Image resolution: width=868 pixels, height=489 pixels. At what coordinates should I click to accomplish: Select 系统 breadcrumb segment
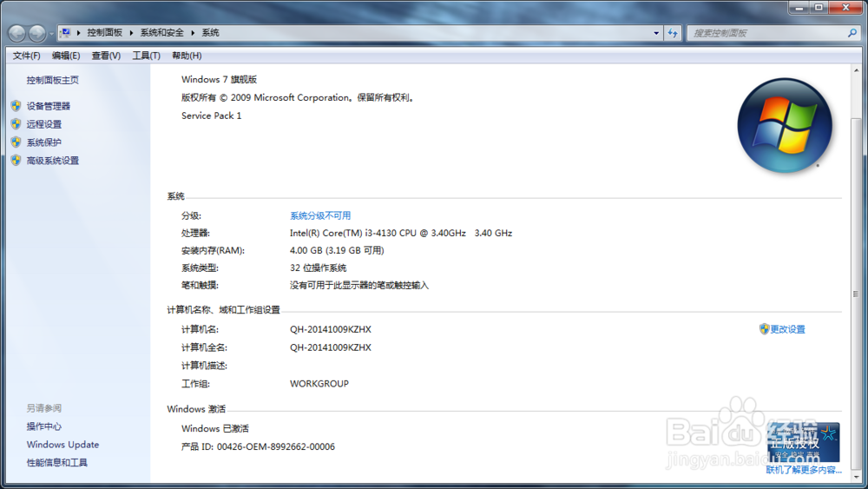[x=210, y=33]
